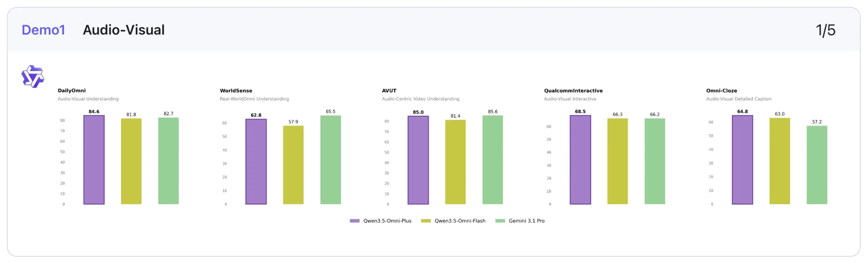Select the Demo1 label
This screenshot has width=868, height=263.
pos(43,30)
